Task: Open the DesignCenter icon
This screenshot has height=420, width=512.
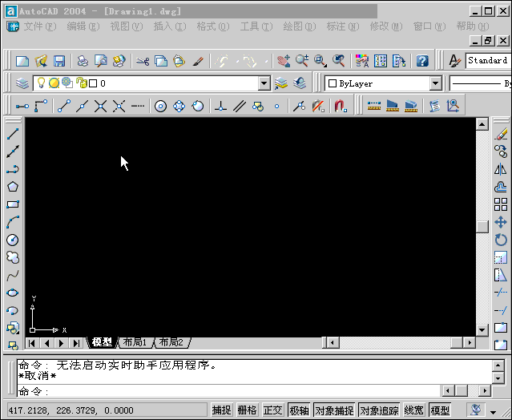Action: 381,61
